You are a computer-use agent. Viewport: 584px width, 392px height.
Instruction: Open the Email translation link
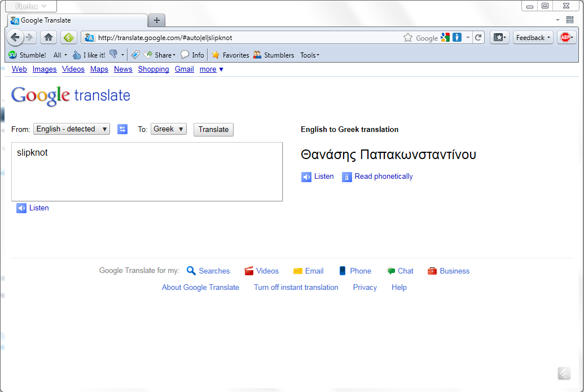(x=309, y=271)
